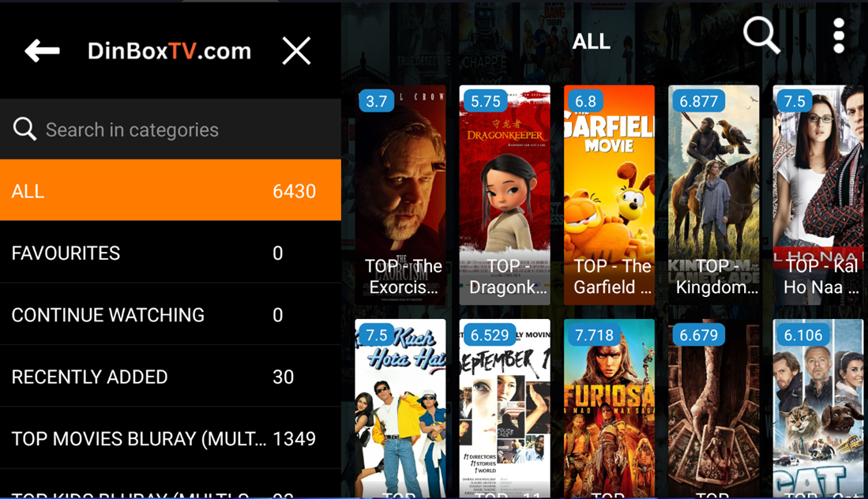The height and width of the screenshot is (499, 868).
Task: Open the CONTINUE WATCHING category
Action: point(171,315)
